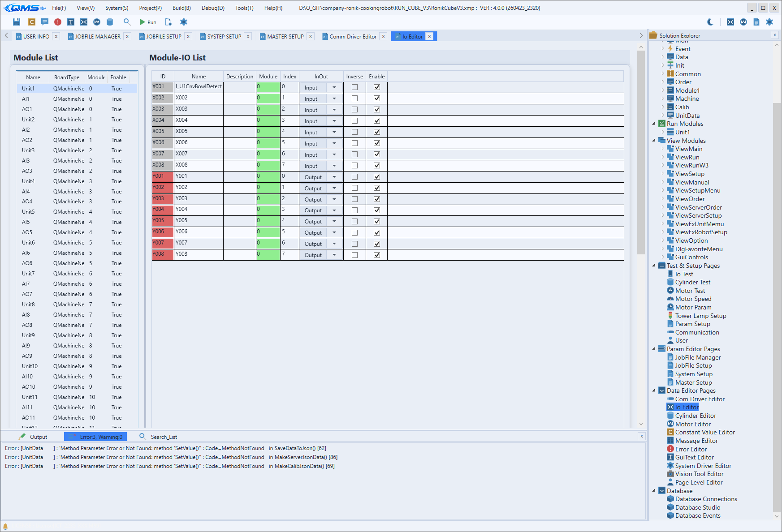Screen dimensions: 782x532
Task: Click the Description field for X002
Action: click(x=240, y=99)
